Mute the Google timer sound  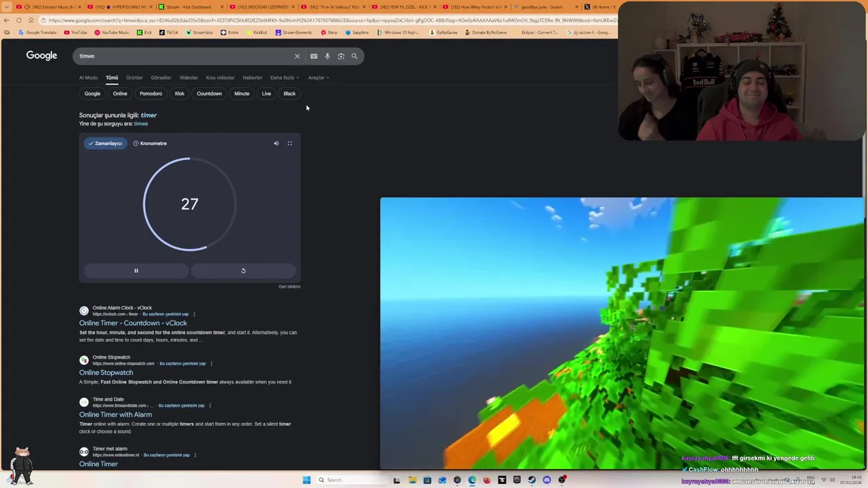[276, 144]
